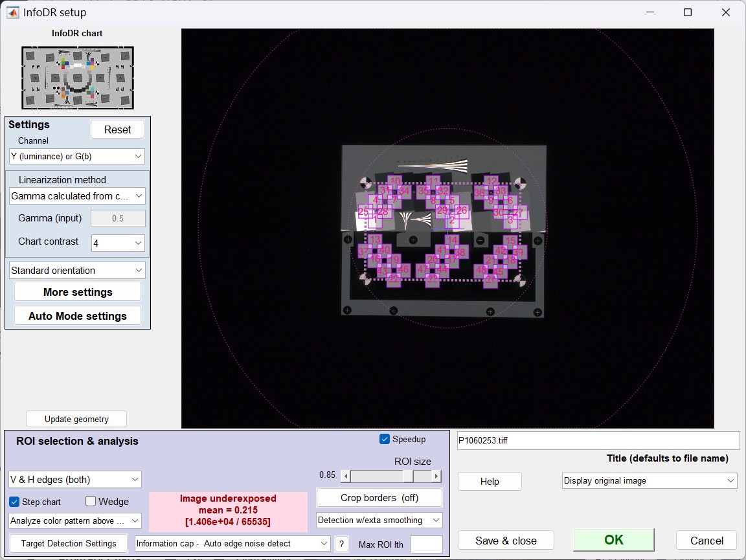This screenshot has width=746, height=560.
Task: Open the Standard orientation dropdown
Action: [x=77, y=271]
